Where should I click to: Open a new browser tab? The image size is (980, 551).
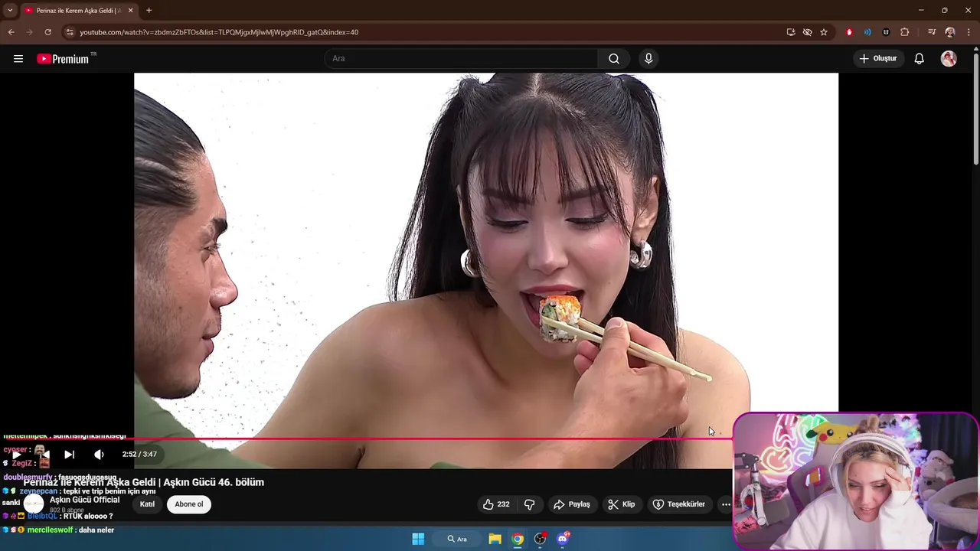pos(149,11)
